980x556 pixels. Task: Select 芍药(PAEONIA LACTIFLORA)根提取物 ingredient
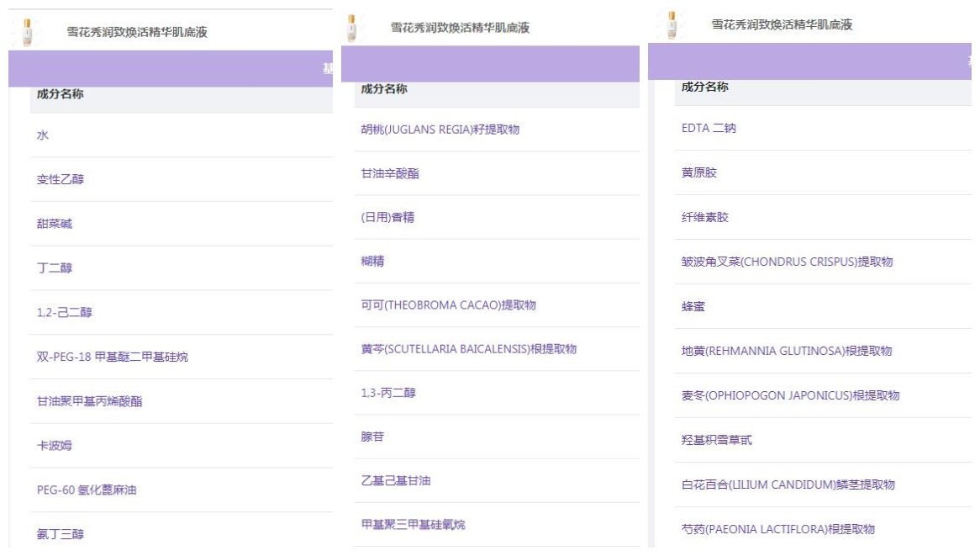pos(778,530)
